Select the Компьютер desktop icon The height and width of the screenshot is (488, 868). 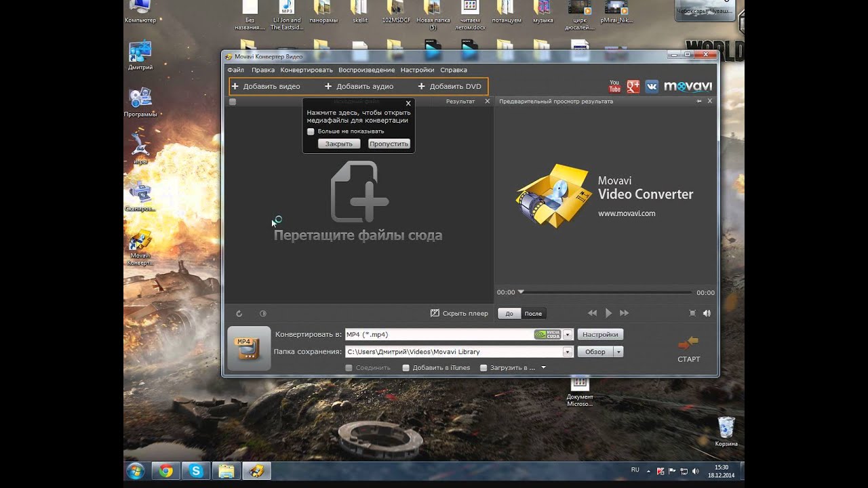140,13
